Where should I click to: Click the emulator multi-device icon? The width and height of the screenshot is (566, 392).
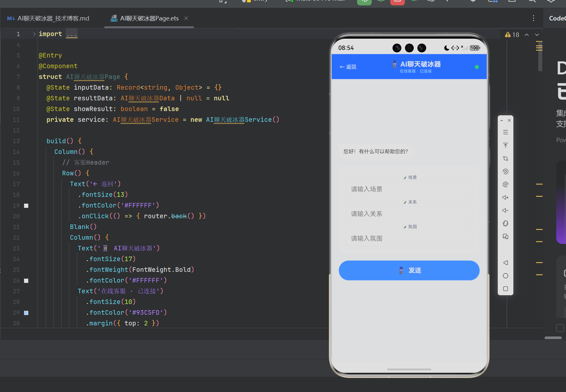click(x=506, y=236)
